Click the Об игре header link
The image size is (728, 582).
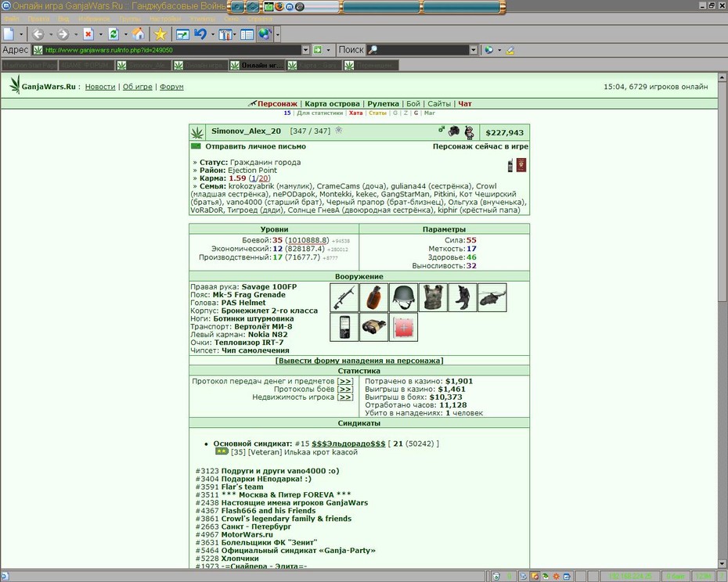[x=138, y=87]
